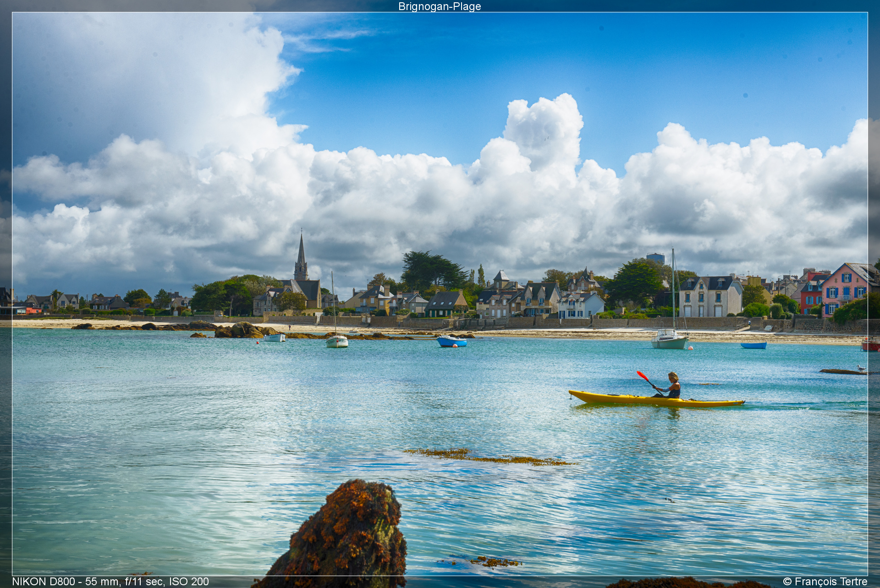Screen dimensions: 880x588
Task: Click the Brignogan-Plage title text
Action: click(x=440, y=6)
